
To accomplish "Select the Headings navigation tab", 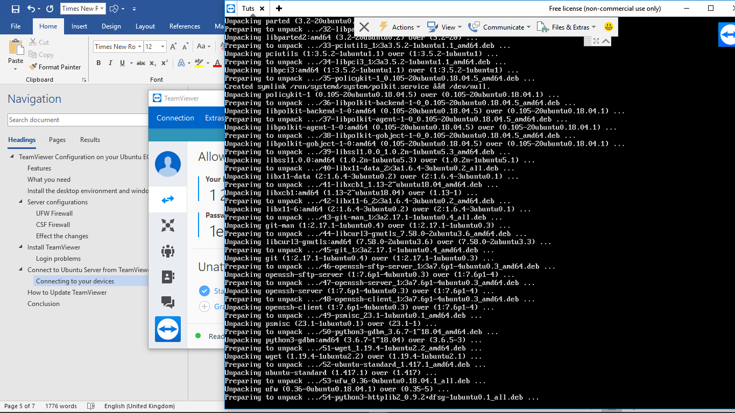I will coord(22,140).
